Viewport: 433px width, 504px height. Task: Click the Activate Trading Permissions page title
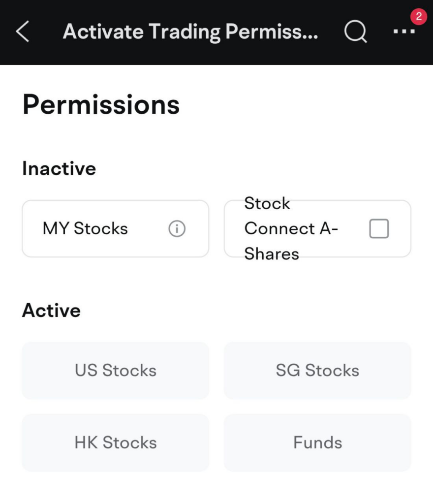[190, 32]
